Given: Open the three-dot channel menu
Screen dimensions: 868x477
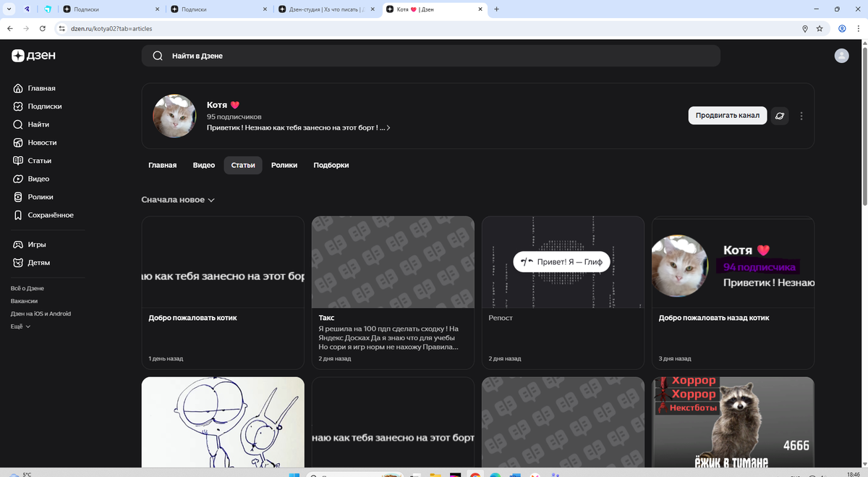Looking at the screenshot, I should [801, 116].
